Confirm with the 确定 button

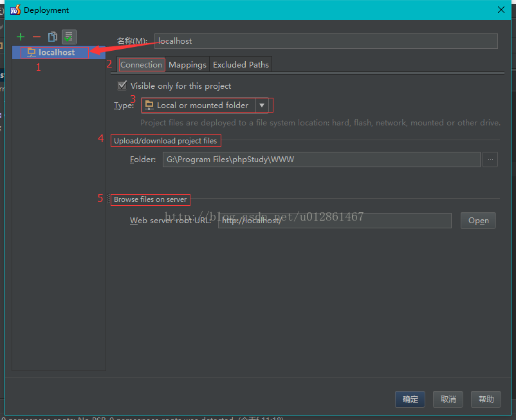pos(410,399)
